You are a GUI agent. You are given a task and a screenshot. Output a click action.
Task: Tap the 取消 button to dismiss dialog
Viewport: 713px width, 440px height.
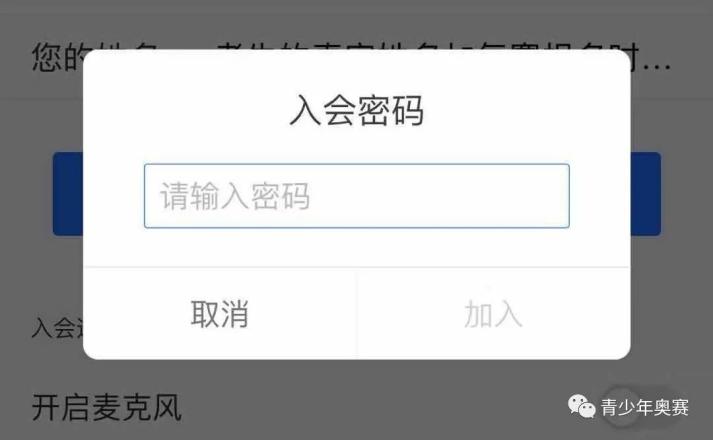pyautogui.click(x=220, y=314)
